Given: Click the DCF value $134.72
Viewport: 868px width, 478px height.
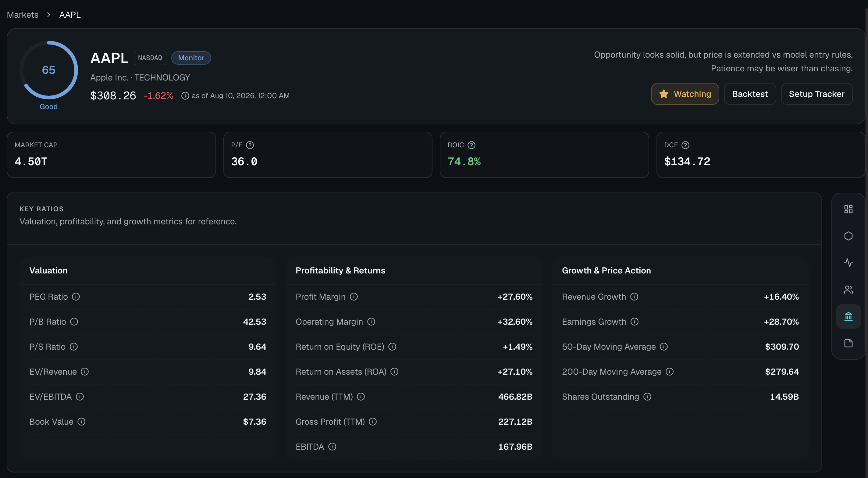Looking at the screenshot, I should tap(687, 162).
